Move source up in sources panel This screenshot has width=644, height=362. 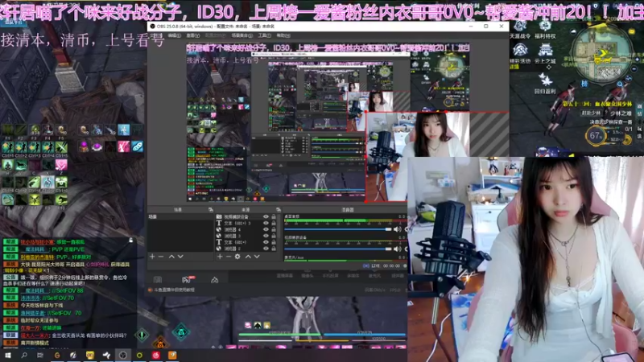click(x=248, y=257)
